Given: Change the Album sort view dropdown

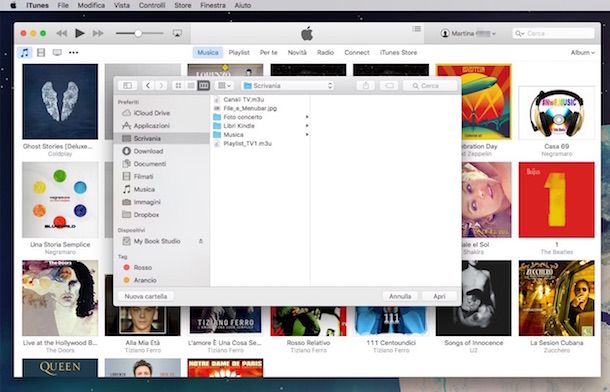Looking at the screenshot, I should [x=582, y=52].
